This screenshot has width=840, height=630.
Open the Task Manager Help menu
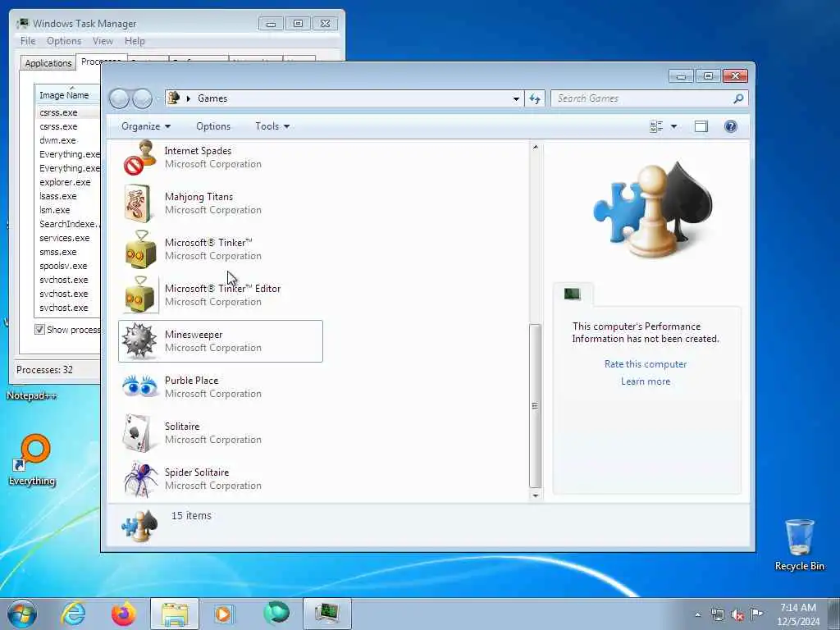[135, 41]
